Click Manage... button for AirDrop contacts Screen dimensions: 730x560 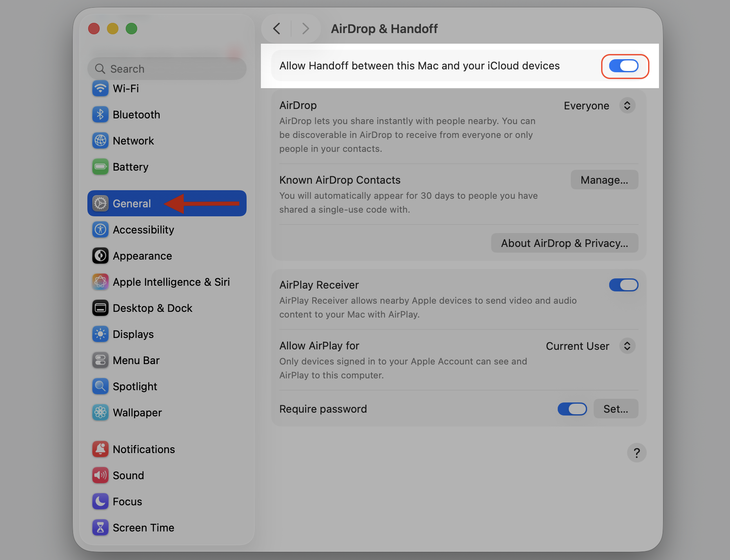point(604,180)
